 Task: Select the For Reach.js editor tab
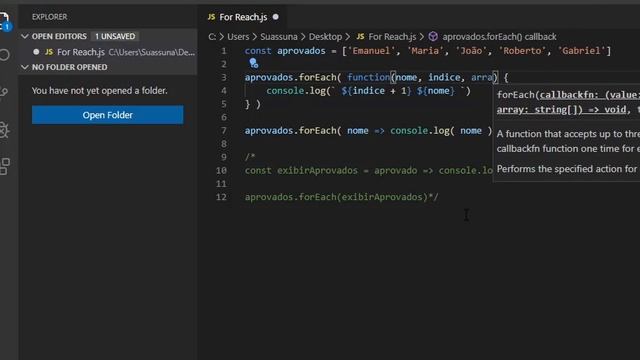coord(243,17)
